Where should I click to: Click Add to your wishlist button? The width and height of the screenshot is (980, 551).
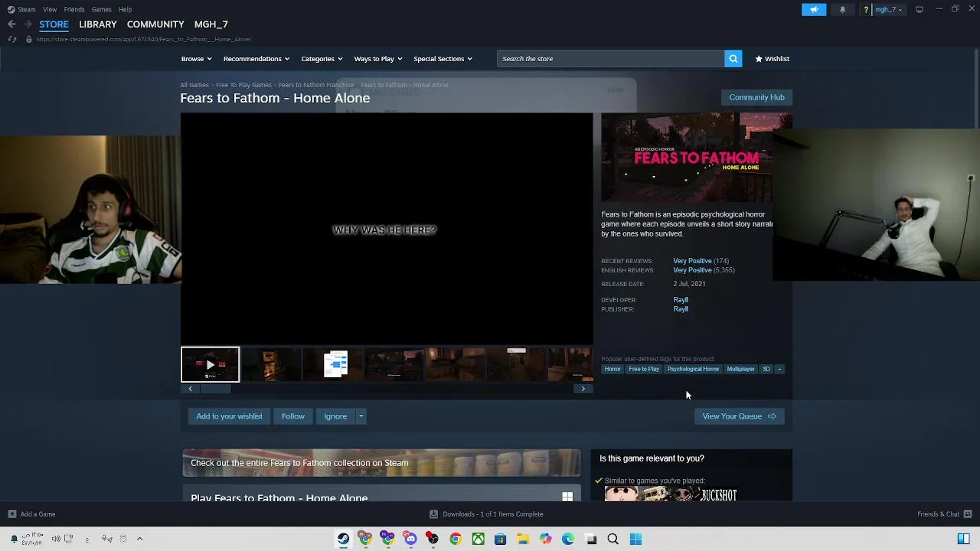pyautogui.click(x=229, y=416)
